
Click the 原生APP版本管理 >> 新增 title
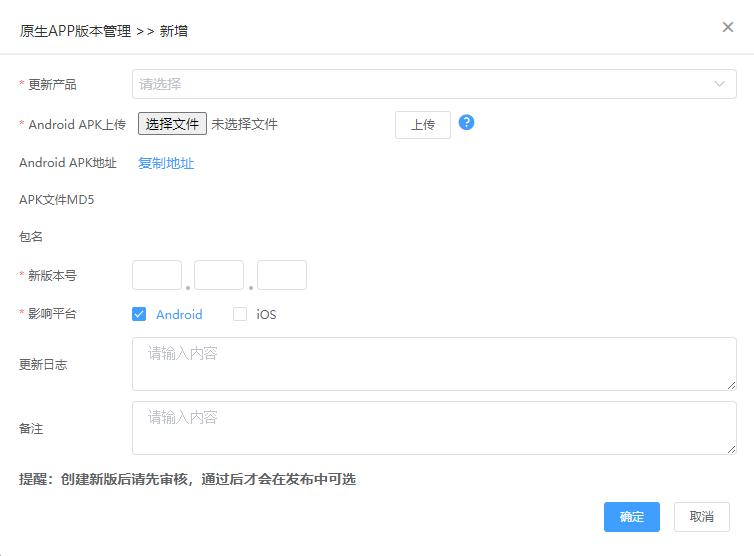104,31
